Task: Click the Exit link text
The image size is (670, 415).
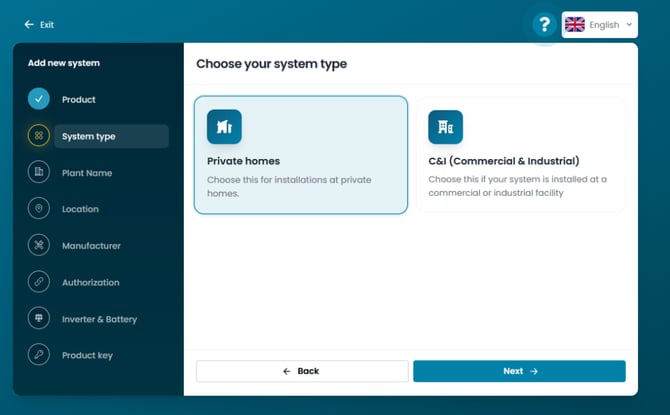Action: 47,25
